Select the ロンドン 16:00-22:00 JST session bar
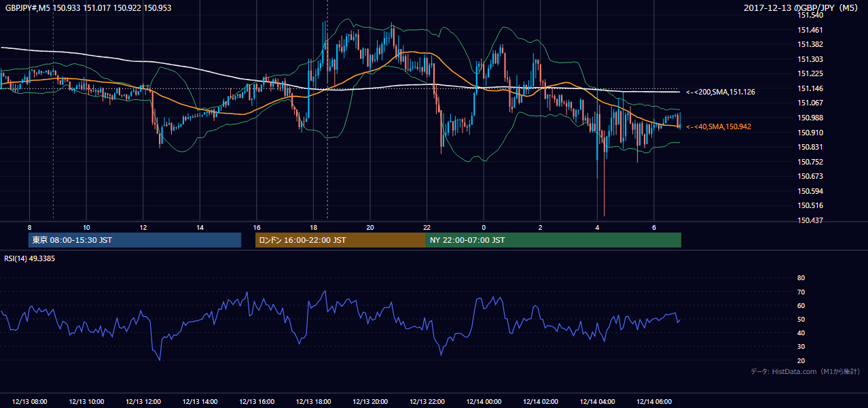The image size is (868, 408). (x=340, y=240)
